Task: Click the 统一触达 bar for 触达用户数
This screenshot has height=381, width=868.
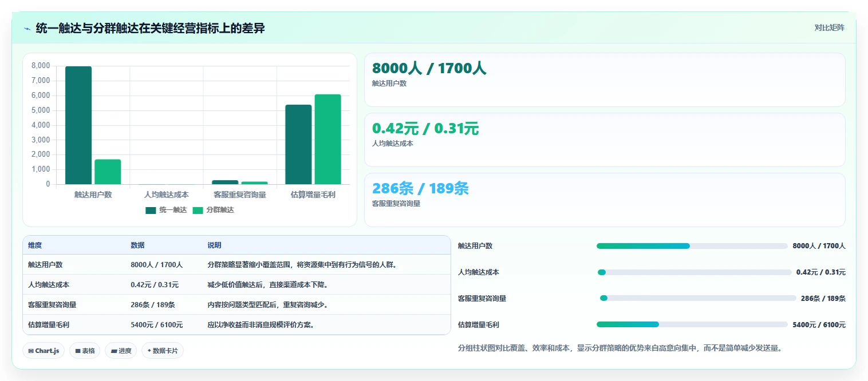Action: (x=78, y=125)
